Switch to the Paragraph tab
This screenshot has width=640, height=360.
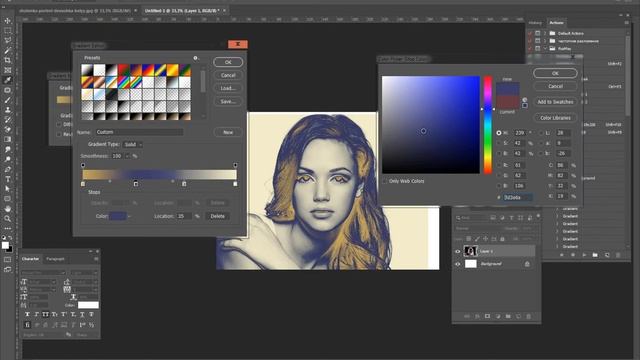55,259
